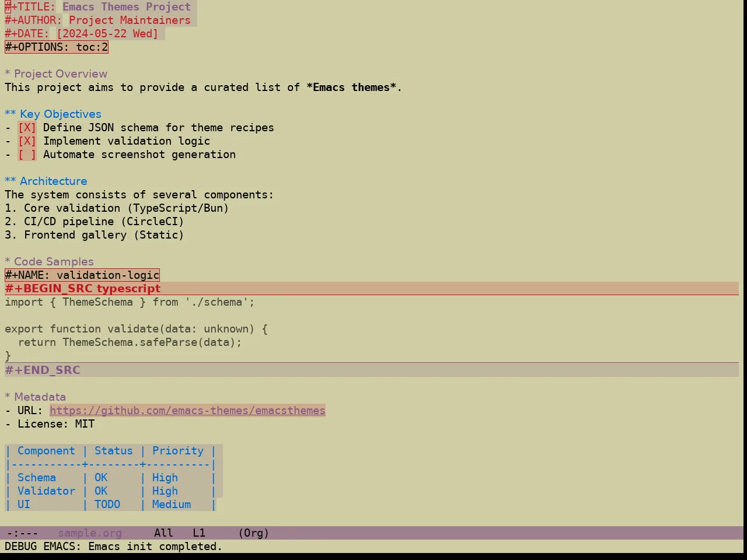Click the 'Schema' table cell
The image size is (747, 560).
(x=37, y=478)
